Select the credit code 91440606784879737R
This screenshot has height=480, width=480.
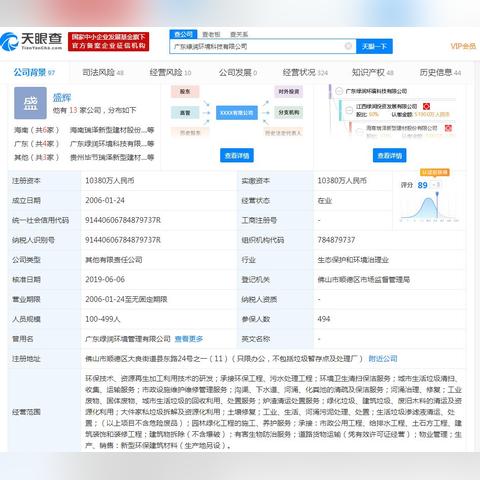(123, 220)
